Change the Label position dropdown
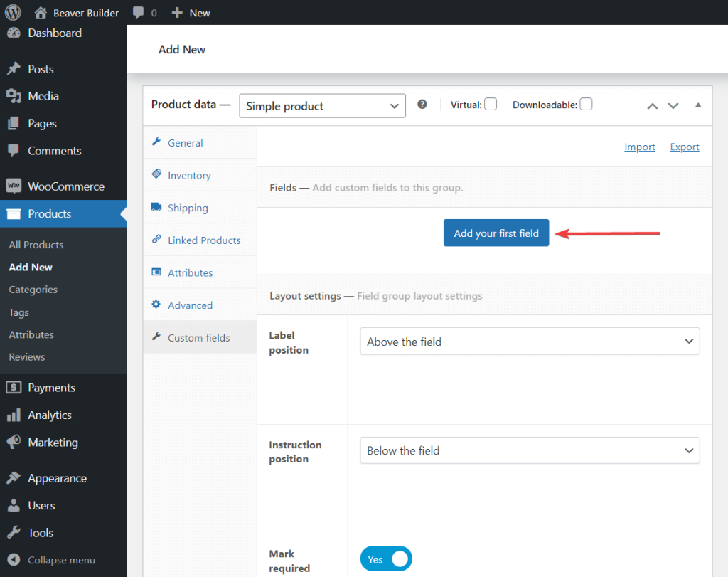Screen dimensions: 728x577 pos(529,341)
